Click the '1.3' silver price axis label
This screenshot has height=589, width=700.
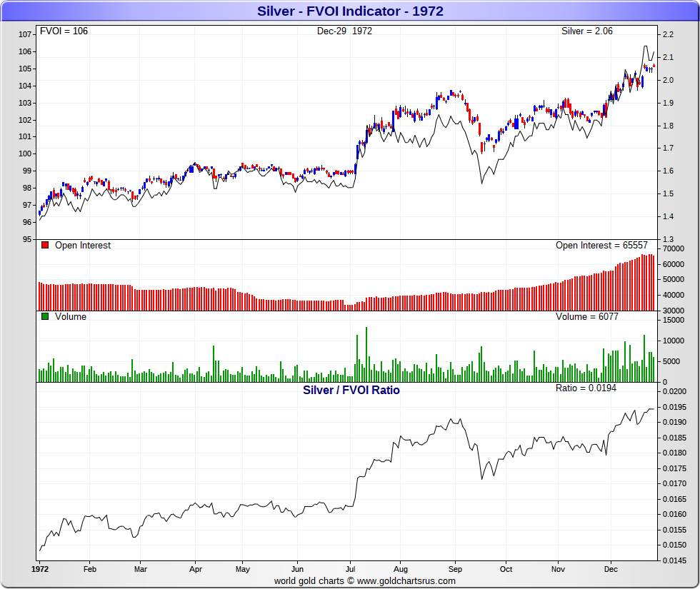point(668,240)
